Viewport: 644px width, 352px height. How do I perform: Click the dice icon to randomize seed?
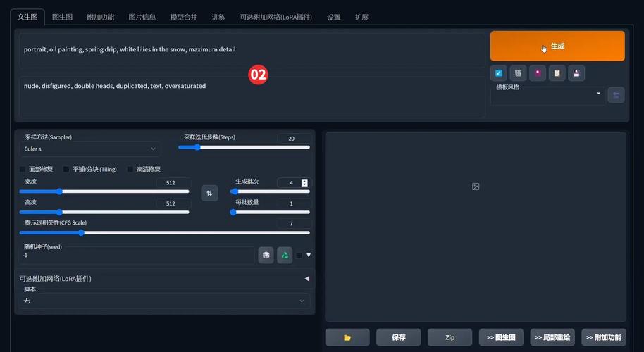[266, 255]
